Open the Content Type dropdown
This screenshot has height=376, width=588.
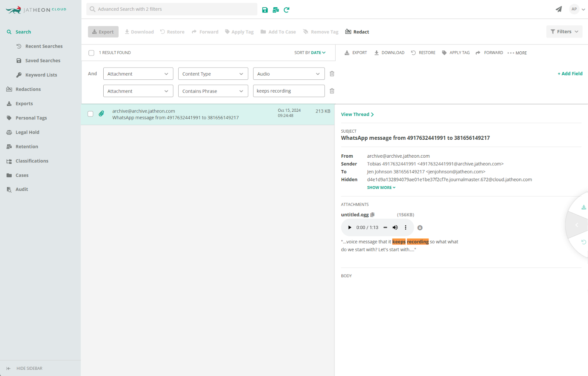(213, 74)
